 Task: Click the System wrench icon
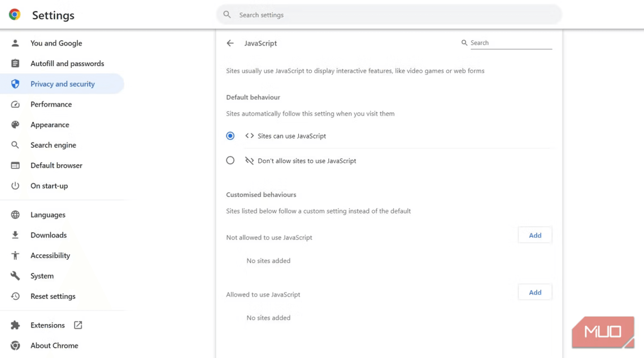click(15, 276)
